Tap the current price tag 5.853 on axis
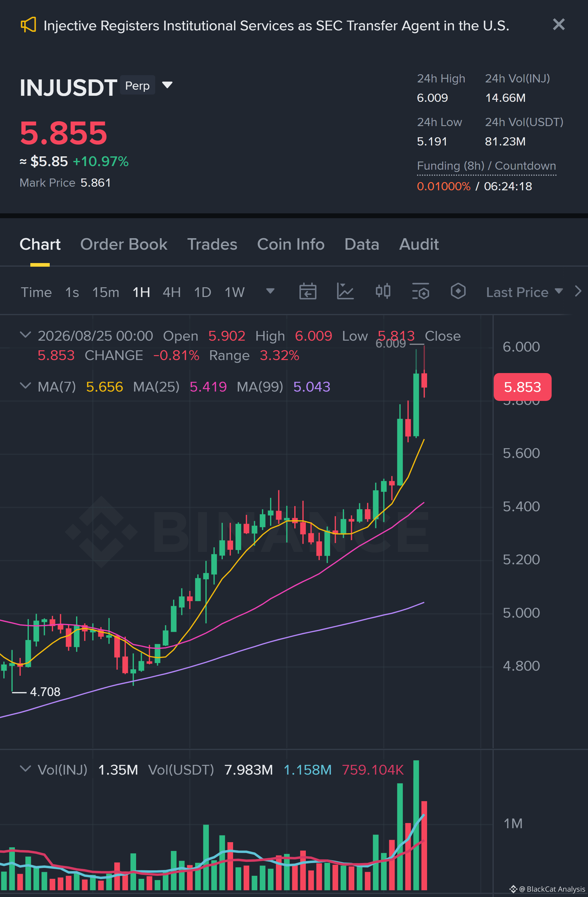588x897 pixels. (523, 387)
